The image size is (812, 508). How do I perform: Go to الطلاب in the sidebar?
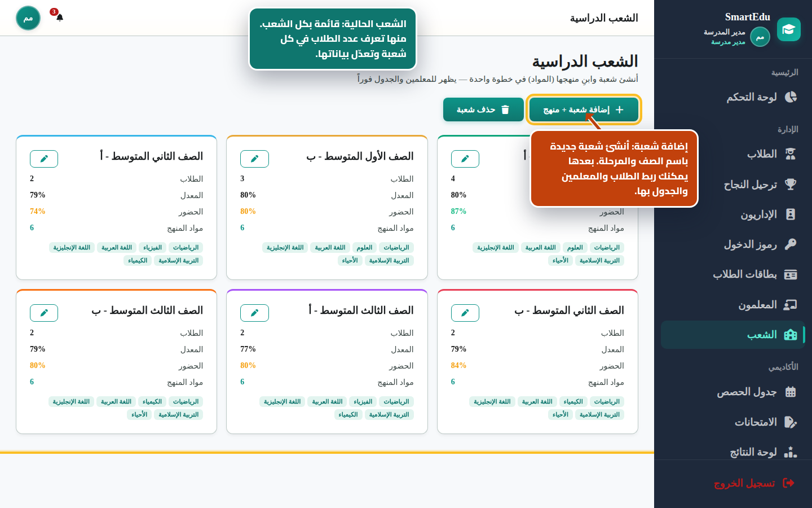pyautogui.click(x=733, y=154)
